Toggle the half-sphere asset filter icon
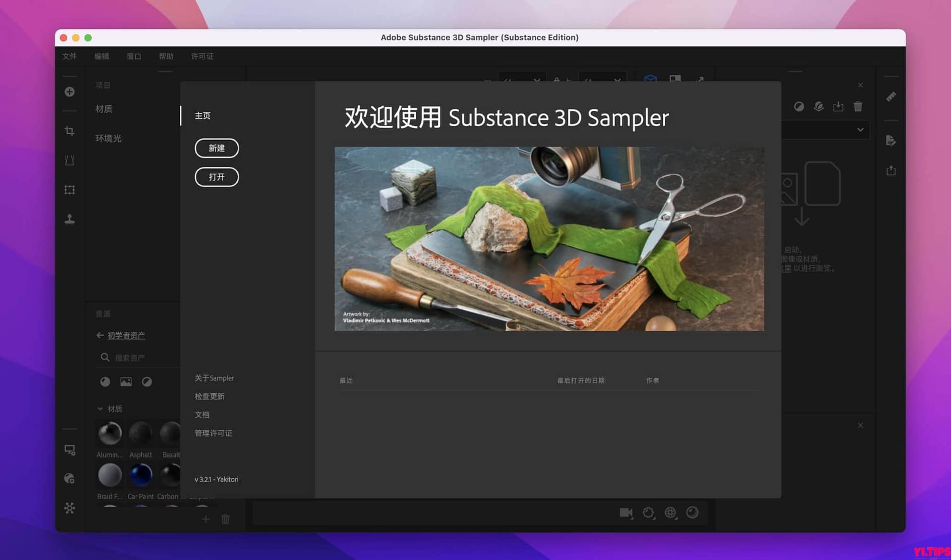The image size is (951, 560). click(x=147, y=381)
